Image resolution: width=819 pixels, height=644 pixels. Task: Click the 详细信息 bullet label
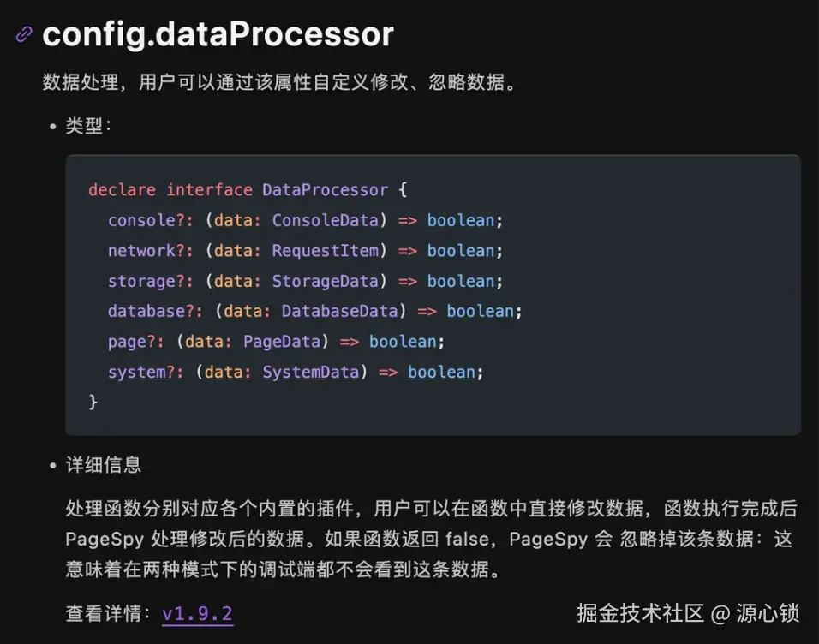(104, 465)
